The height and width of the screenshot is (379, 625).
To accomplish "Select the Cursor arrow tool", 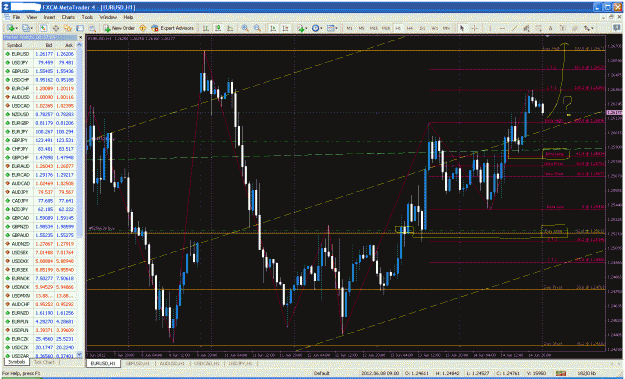I will [x=462, y=28].
